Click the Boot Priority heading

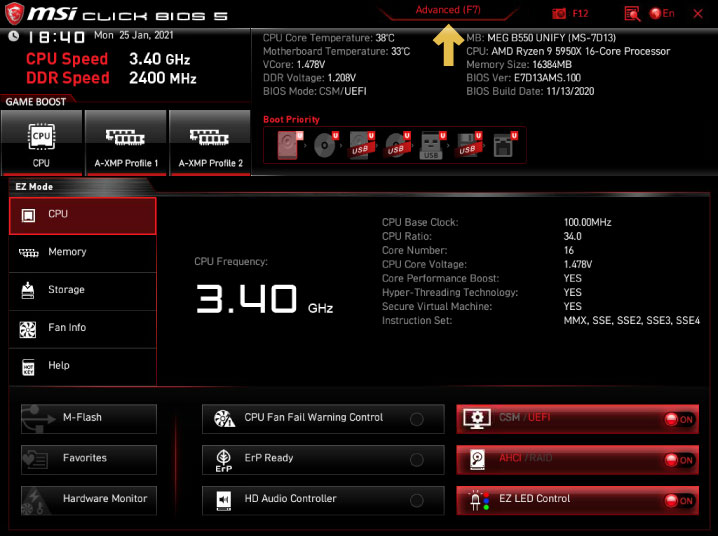tap(291, 119)
